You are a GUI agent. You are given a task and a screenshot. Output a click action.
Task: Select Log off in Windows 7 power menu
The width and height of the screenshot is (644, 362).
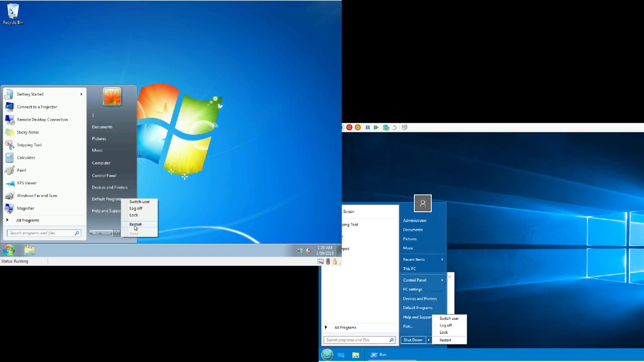tap(136, 208)
